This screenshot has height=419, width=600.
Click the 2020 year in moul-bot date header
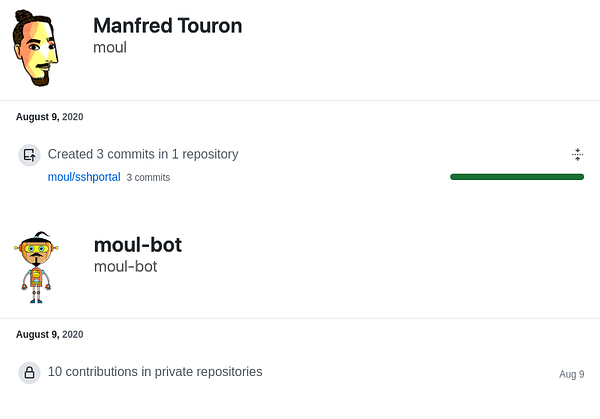click(x=73, y=334)
